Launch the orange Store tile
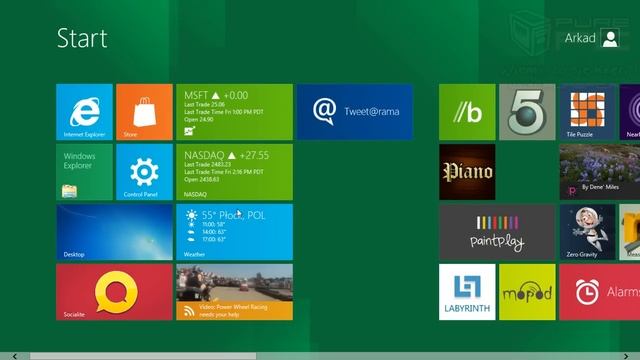Image resolution: width=640 pixels, height=360 pixels. [x=144, y=112]
